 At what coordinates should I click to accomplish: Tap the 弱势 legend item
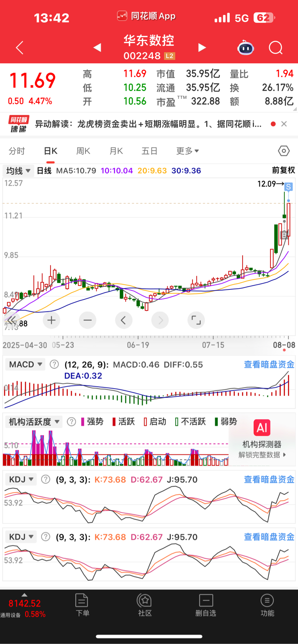(225, 422)
